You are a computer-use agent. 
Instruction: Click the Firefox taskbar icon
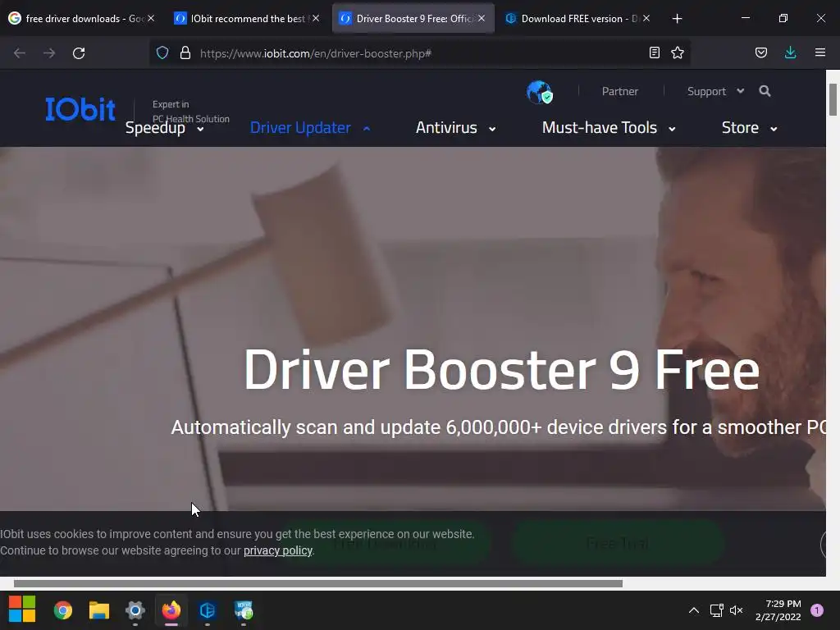click(171, 610)
